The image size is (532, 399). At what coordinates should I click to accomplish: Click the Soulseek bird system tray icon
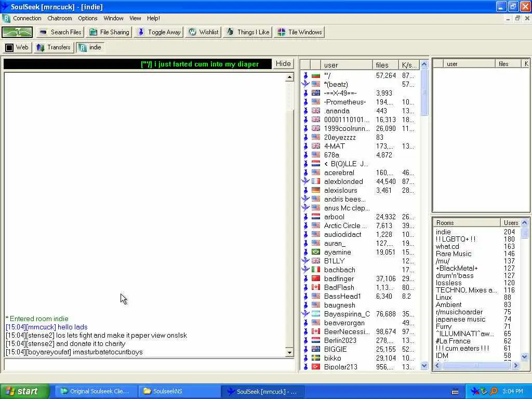[x=474, y=392]
